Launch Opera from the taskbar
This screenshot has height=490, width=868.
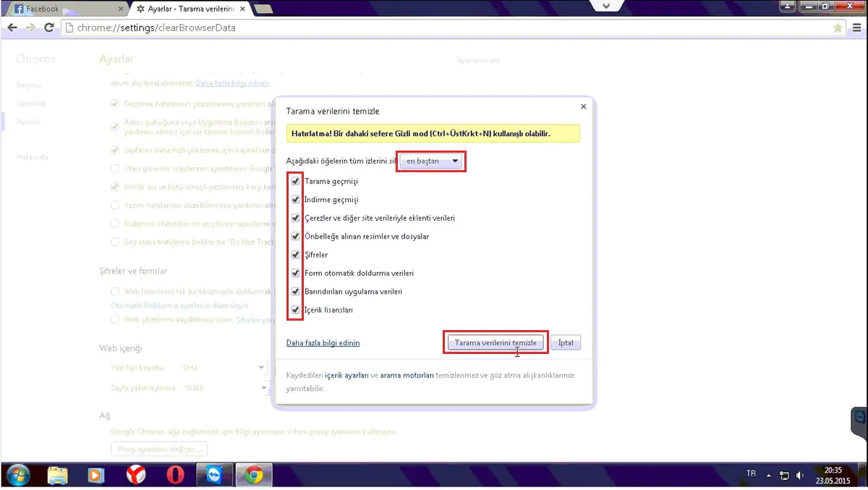coord(175,476)
